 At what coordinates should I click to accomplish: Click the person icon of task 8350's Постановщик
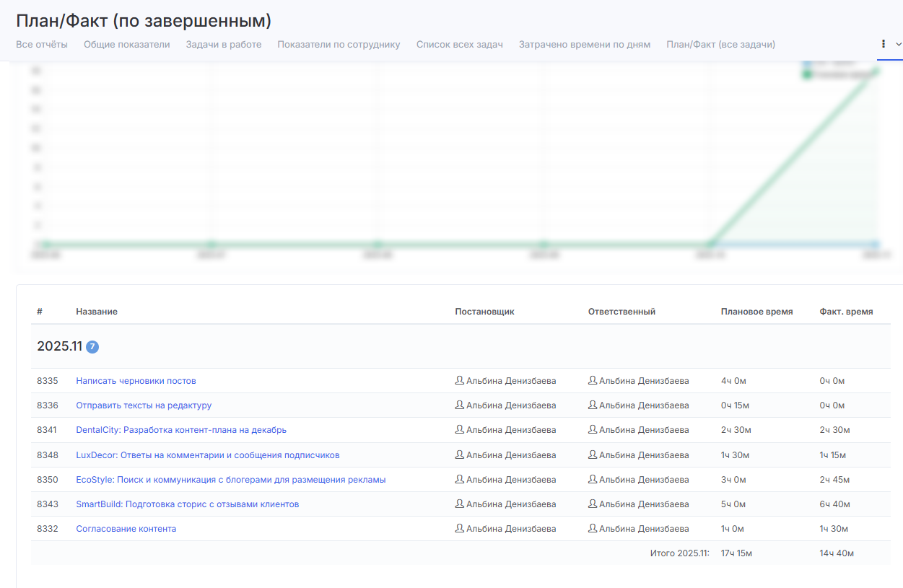459,480
